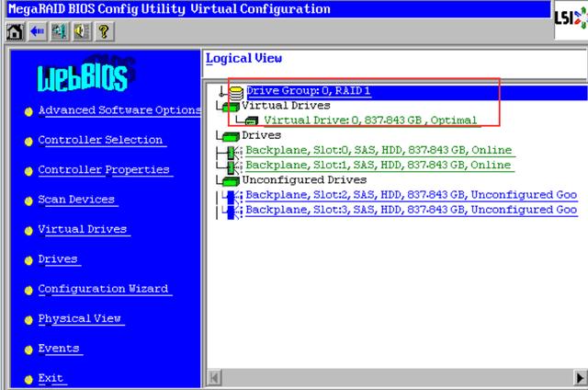This screenshot has height=390, width=588.
Task: Click the Unconfigured Drives tree heading
Action: coord(304,179)
